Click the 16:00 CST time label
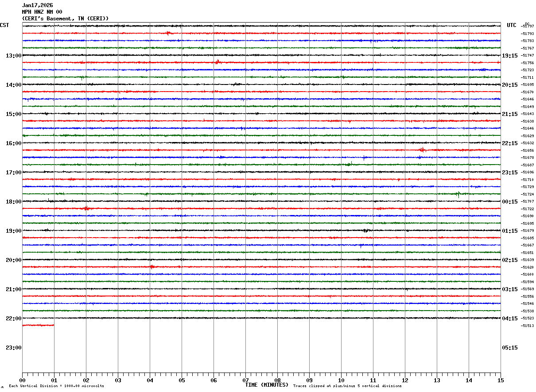The height and width of the screenshot is (392, 536). click(14, 143)
